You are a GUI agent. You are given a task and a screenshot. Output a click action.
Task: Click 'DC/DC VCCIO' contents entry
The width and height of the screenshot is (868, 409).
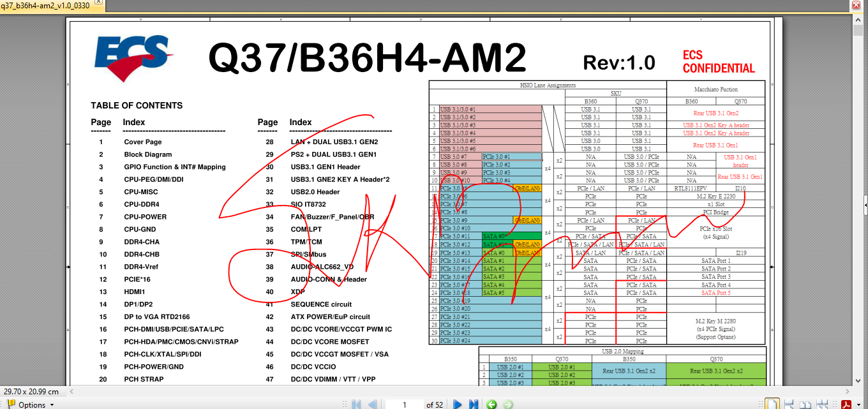pos(313,367)
